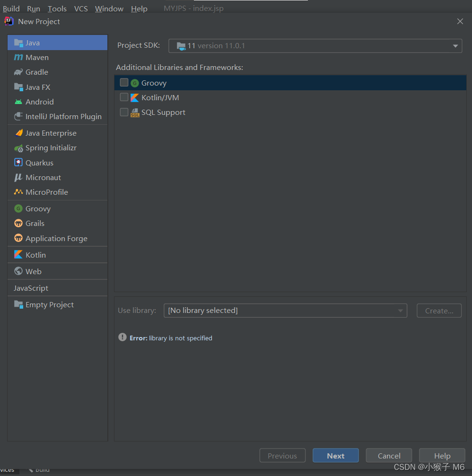Click the 'Java Enterprise' label

click(51, 133)
